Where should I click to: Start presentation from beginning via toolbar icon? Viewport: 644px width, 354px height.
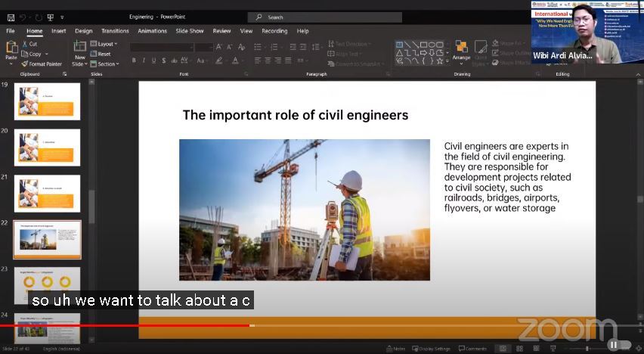(x=51, y=17)
